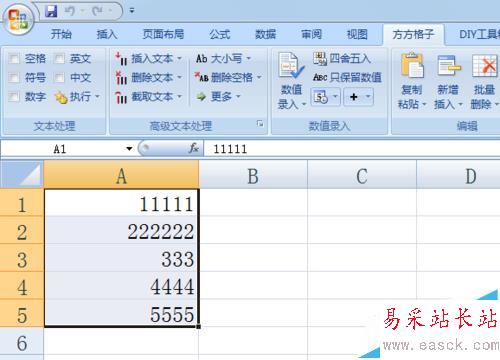The height and width of the screenshot is (360, 500).
Task: Select column A header
Action: coord(121,175)
